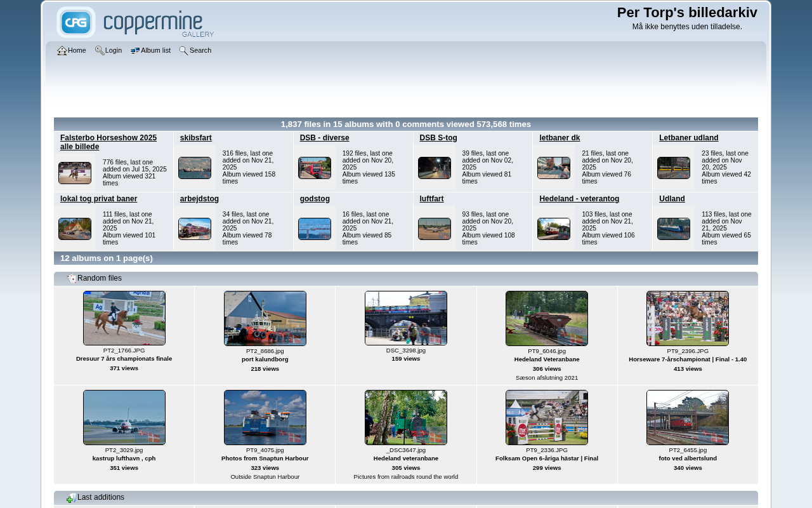Image resolution: width=812 pixels, height=508 pixels.
Task: Click the lokal tog privat baner thumbnail
Action: 75,229
